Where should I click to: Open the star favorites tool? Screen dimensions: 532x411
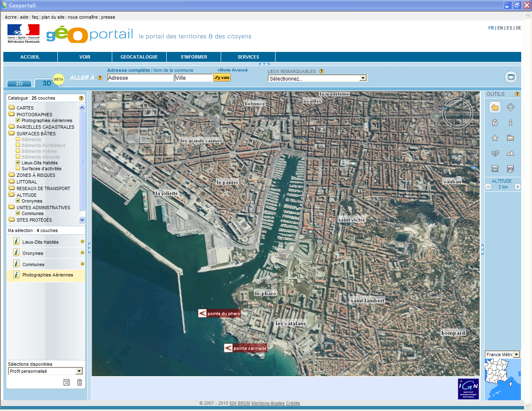(495, 138)
